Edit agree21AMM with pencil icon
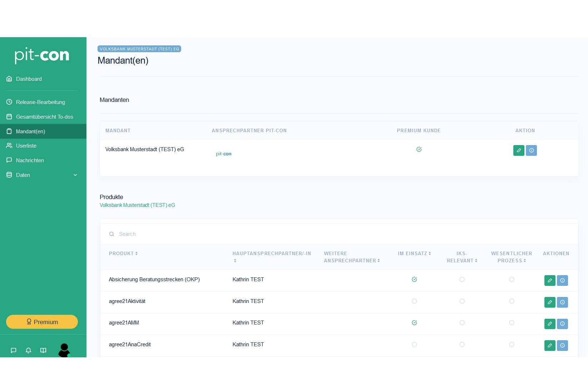 pos(550,324)
